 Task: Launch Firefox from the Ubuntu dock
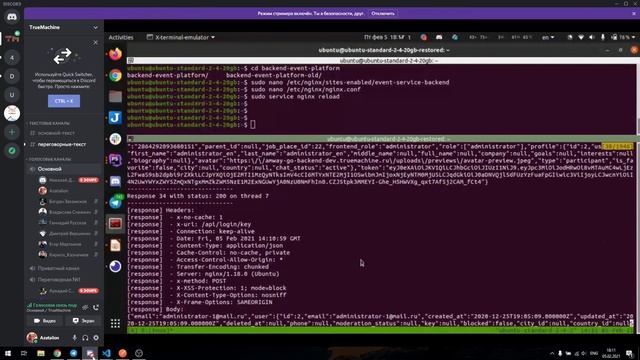pos(116,54)
